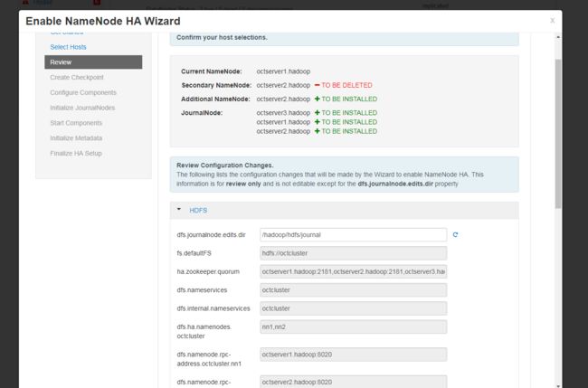Click the Configure Components step
Image resolution: width=588 pixels, height=388 pixels.
tap(83, 92)
